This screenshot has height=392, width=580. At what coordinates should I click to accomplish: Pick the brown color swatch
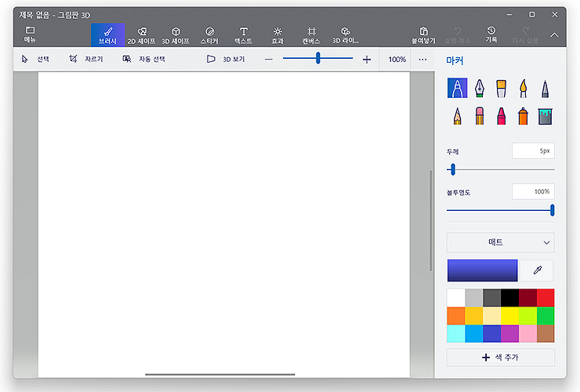[546, 333]
